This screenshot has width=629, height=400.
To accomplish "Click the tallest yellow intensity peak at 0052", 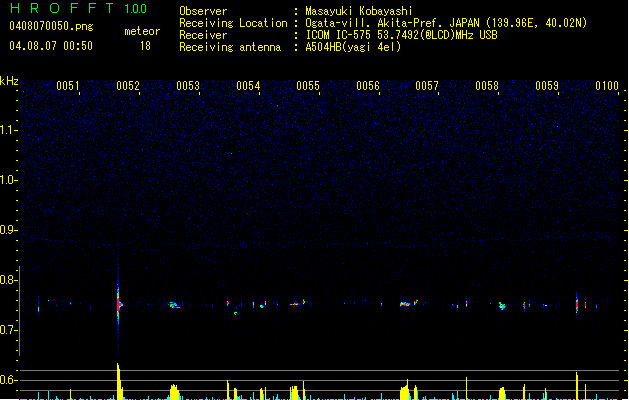I will coord(119,381).
